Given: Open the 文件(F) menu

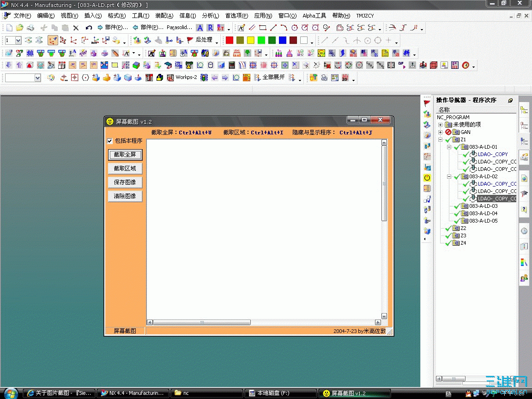Looking at the screenshot, I should click(x=22, y=16).
